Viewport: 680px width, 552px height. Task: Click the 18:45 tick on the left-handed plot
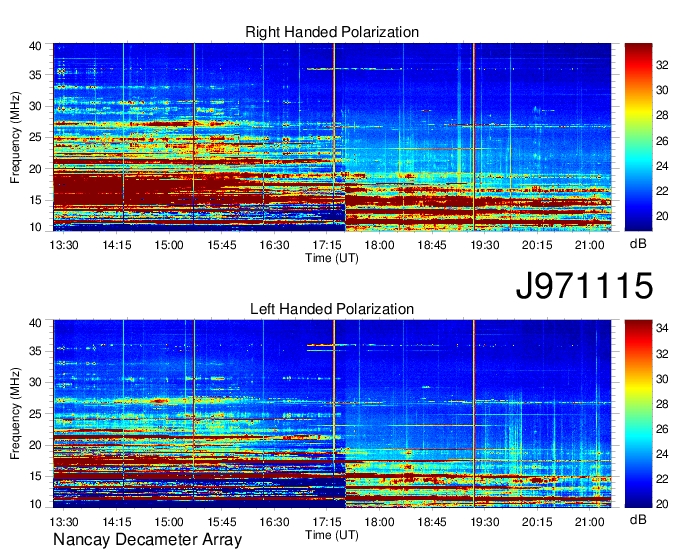tap(432, 522)
